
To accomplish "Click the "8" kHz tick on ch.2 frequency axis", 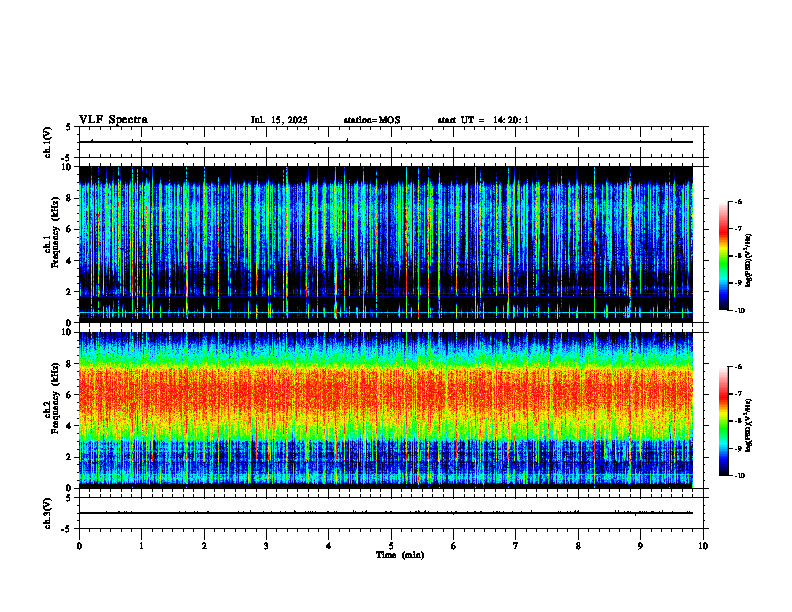I will click(x=70, y=364).
